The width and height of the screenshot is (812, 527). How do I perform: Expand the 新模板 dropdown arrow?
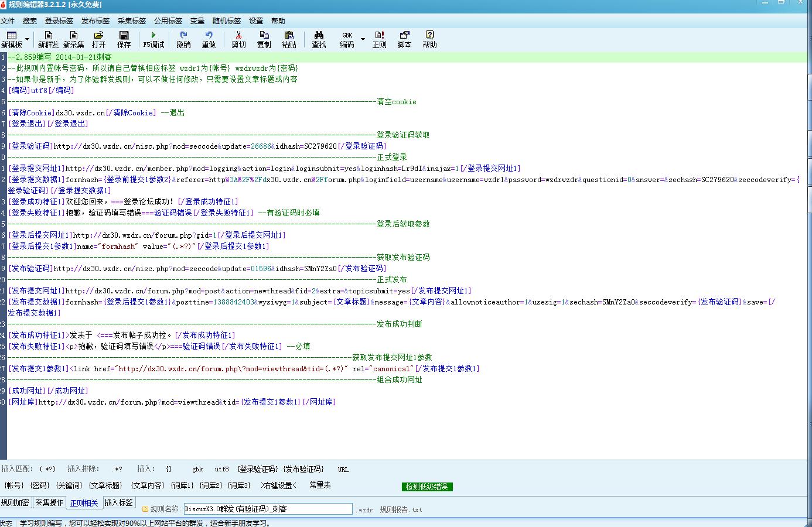pos(27,39)
